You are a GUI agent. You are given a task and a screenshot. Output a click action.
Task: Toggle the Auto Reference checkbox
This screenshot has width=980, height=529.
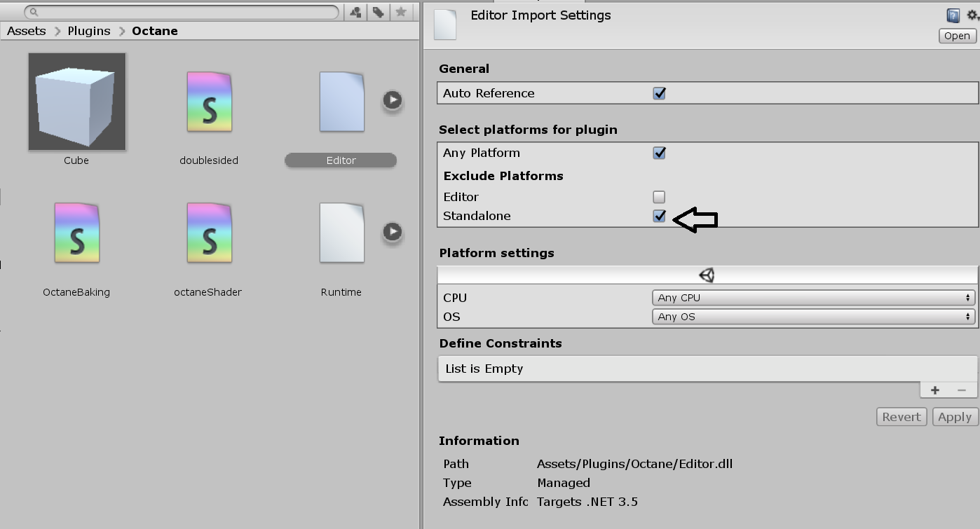click(659, 93)
